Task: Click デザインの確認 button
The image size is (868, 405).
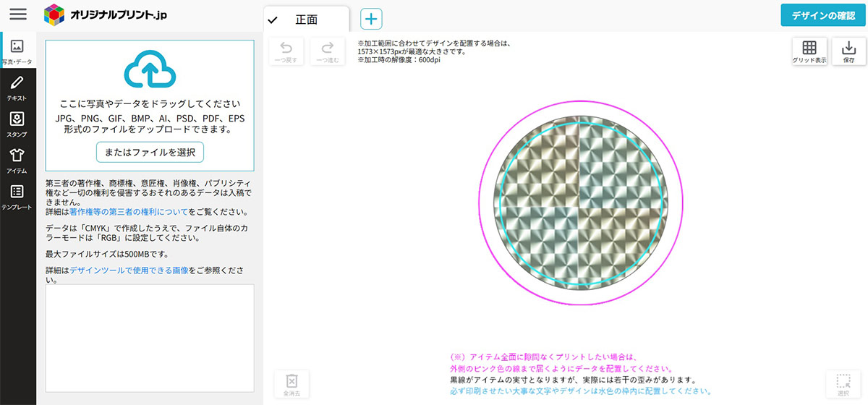Action: pos(823,15)
